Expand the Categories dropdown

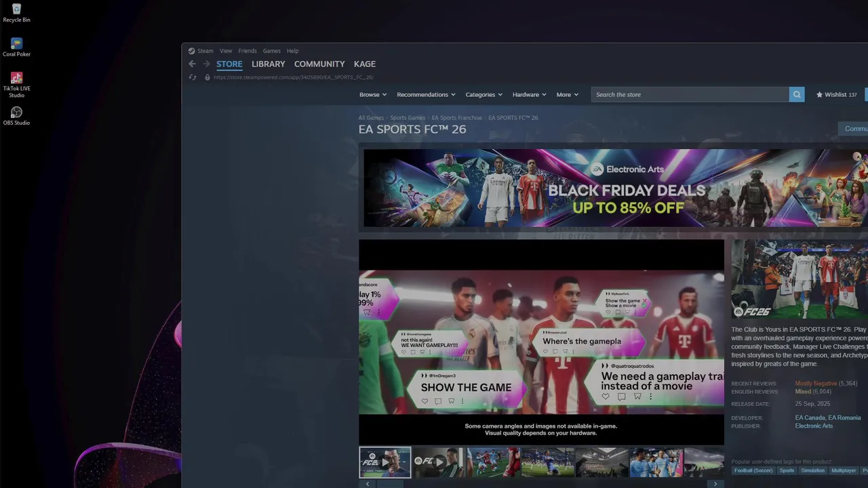(x=484, y=95)
